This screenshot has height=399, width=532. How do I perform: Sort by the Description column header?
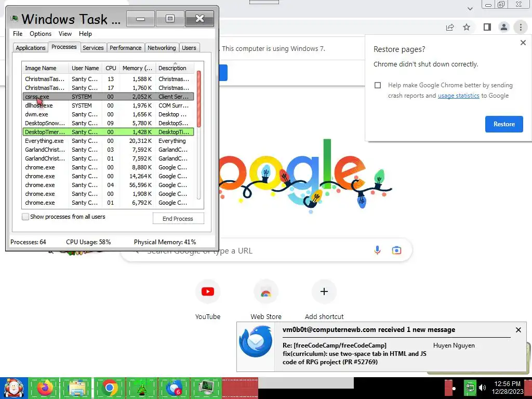coord(175,68)
